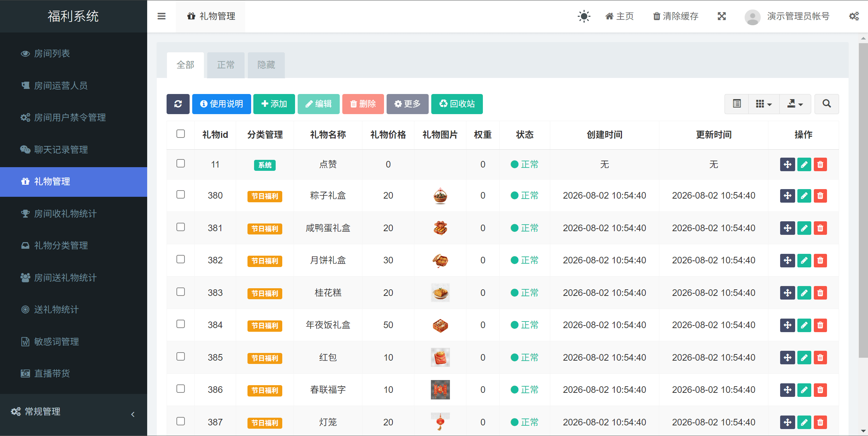Check the box for gift 11

coord(180,163)
